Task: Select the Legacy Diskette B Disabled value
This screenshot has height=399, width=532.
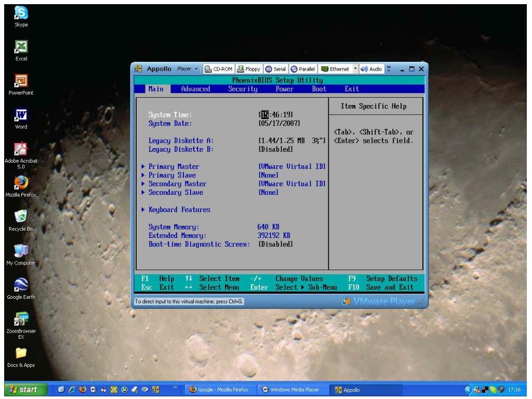Action: pyautogui.click(x=275, y=149)
